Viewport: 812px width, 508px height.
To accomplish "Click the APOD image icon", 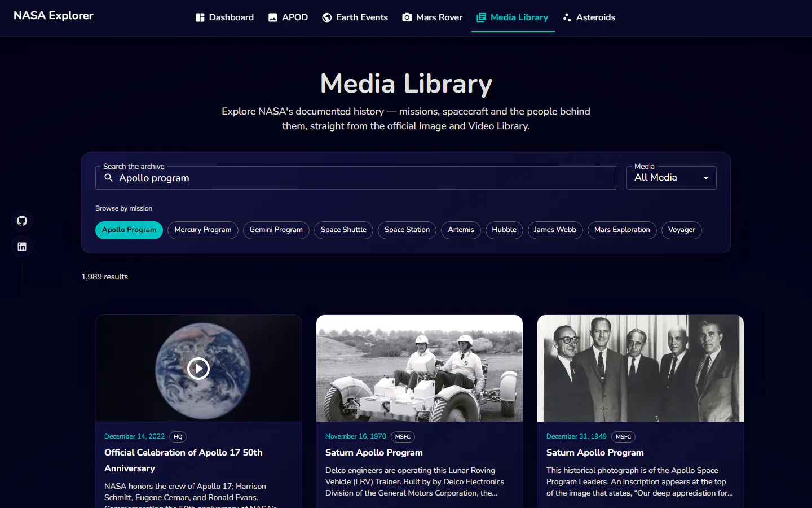I will [273, 17].
